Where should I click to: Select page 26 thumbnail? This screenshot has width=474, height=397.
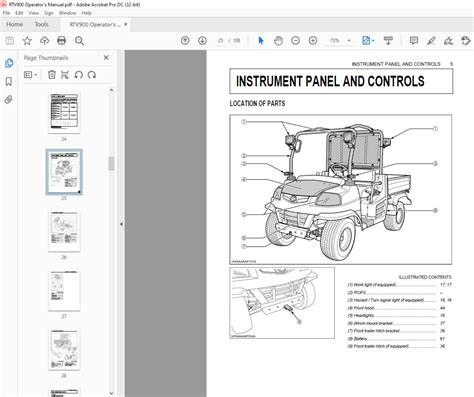tap(64, 231)
